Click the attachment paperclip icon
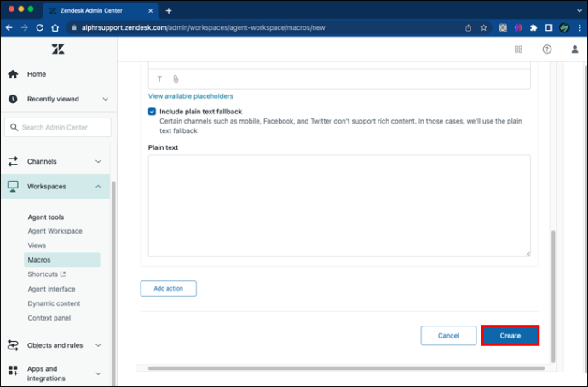The width and height of the screenshot is (588, 387). [x=176, y=78]
